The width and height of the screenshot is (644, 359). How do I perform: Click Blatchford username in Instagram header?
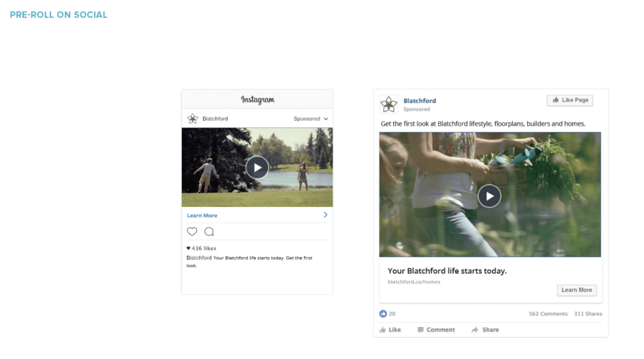(x=215, y=119)
